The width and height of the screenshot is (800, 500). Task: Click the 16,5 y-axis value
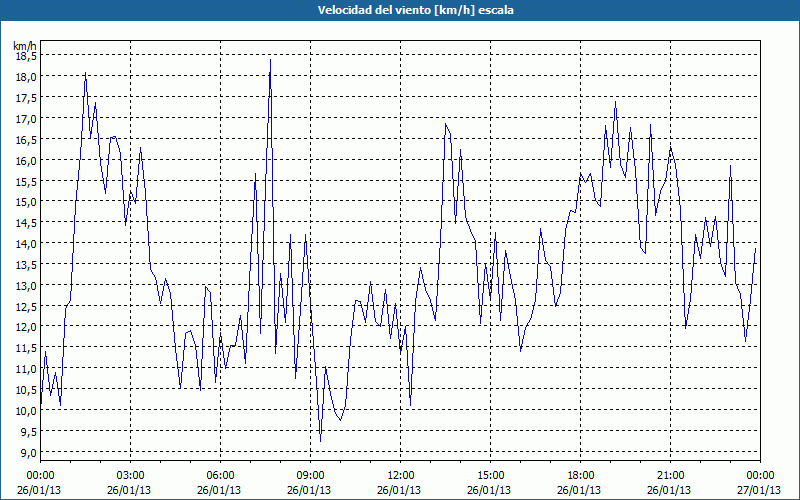[x=26, y=139]
